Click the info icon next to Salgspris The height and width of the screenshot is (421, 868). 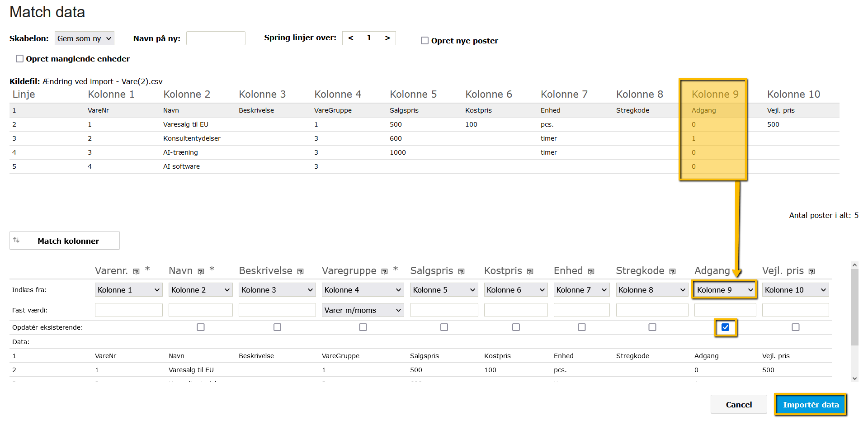(x=461, y=271)
